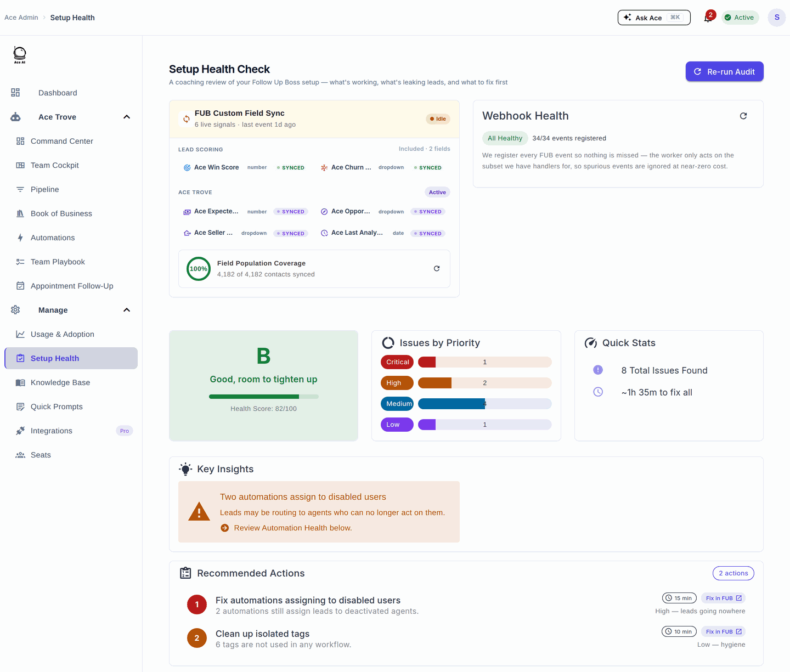
Task: Click Fix in FUB for isolated tags
Action: 724,631
